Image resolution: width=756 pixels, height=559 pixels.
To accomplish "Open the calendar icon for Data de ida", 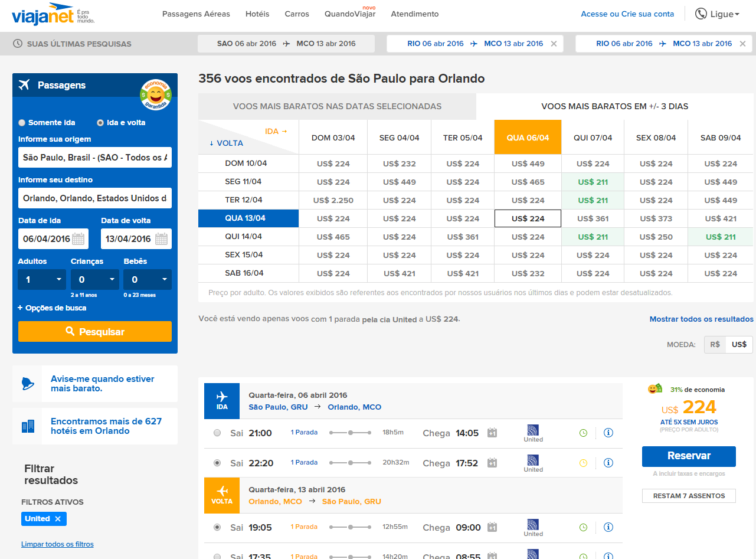I will pos(78,239).
